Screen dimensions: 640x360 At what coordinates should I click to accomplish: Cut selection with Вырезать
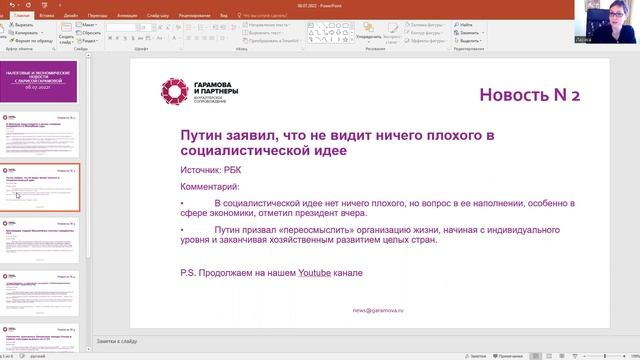coord(21,25)
